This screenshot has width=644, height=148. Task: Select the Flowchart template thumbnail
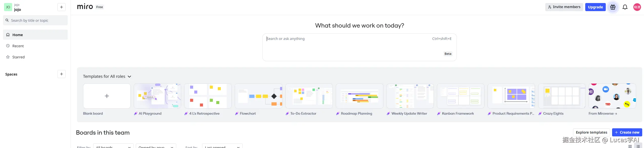pyautogui.click(x=258, y=96)
